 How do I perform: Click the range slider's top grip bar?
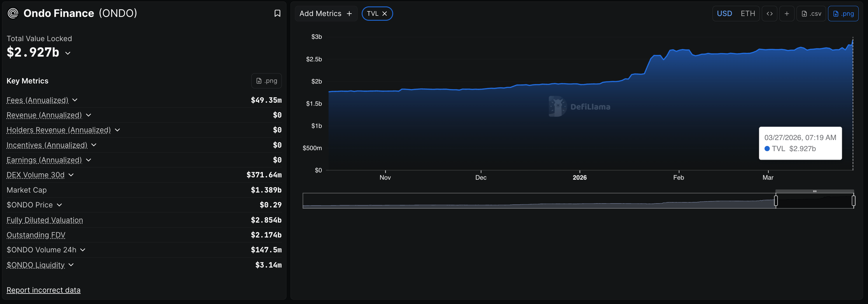click(x=814, y=191)
